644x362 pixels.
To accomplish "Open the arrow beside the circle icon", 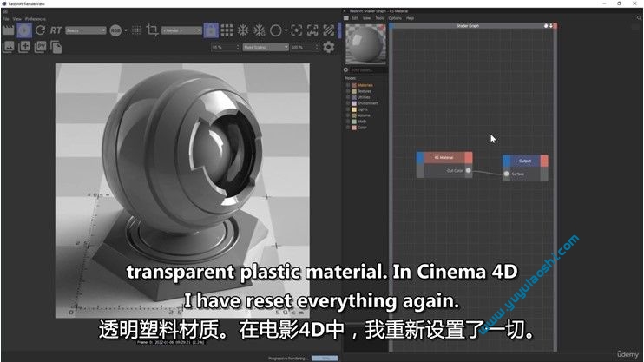I will pyautogui.click(x=286, y=30).
